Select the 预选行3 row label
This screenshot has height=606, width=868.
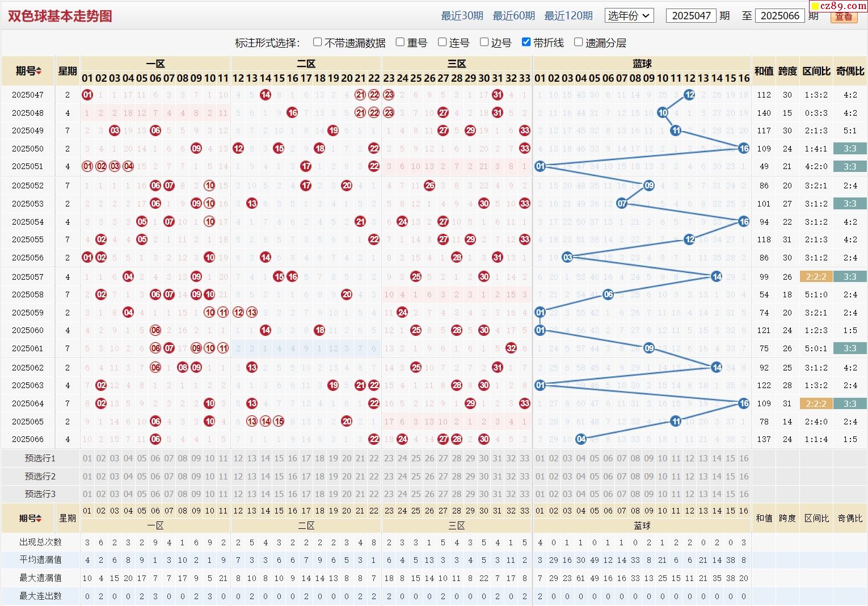click(x=40, y=494)
